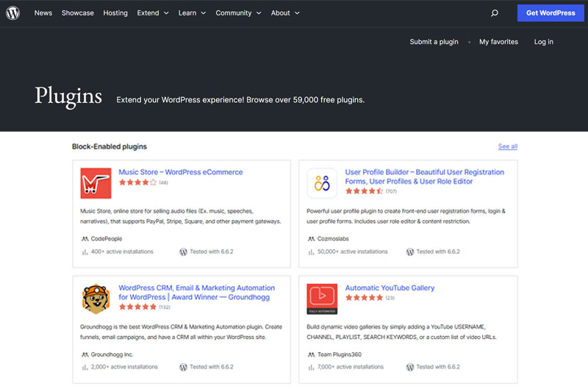Image resolution: width=588 pixels, height=392 pixels.
Task: Open the Groundhogg CRM plugin title link
Action: click(x=197, y=293)
